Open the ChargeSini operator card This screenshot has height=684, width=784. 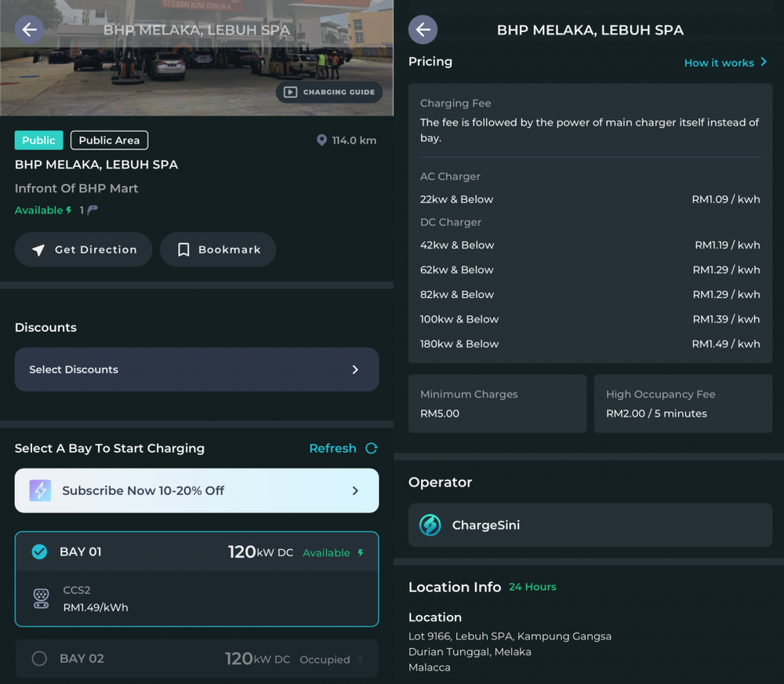point(590,525)
